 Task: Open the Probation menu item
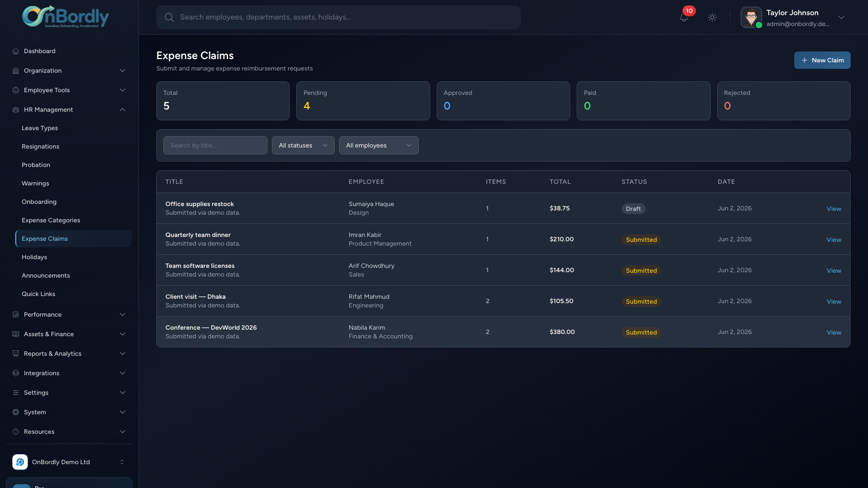tap(73, 165)
